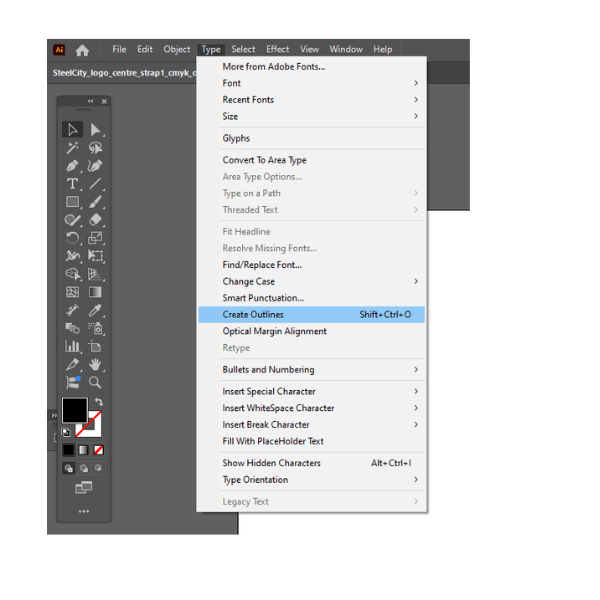The image size is (600, 600).
Task: Select the Hand tool
Action: pos(95,364)
